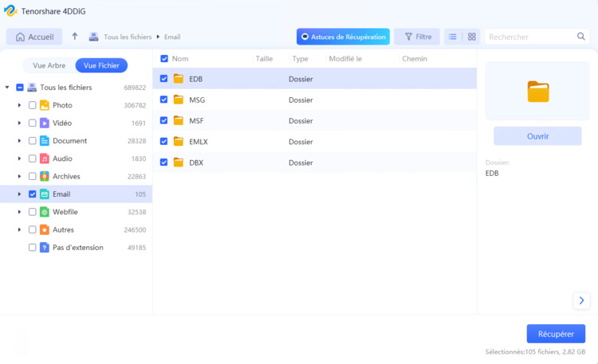Collapse the Tous les fichiers tree
The width and height of the screenshot is (598, 364).
click(7, 88)
